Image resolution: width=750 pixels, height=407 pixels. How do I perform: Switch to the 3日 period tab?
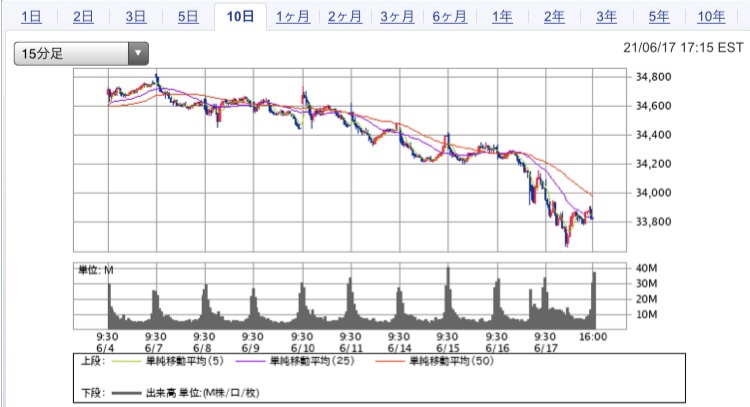coord(136,17)
